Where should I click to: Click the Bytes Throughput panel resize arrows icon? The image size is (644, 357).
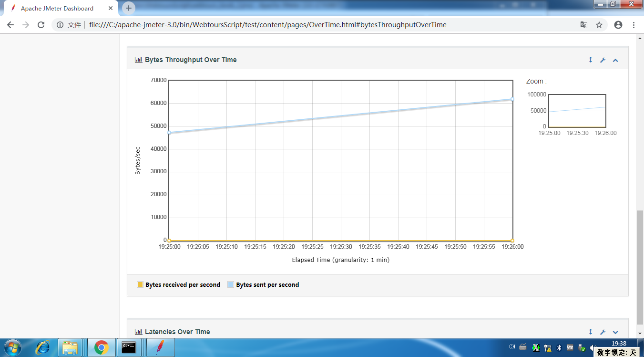tap(591, 60)
